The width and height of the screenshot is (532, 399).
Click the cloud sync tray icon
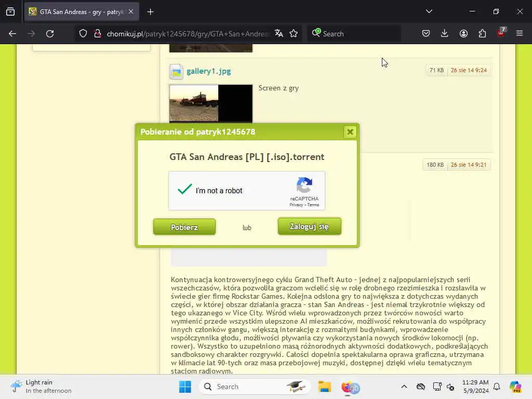[421, 387]
